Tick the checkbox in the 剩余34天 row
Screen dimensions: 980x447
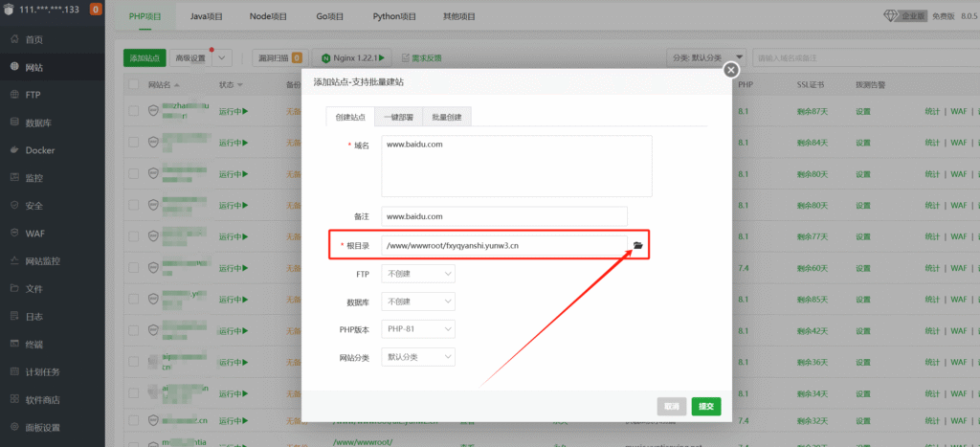pyautogui.click(x=133, y=393)
